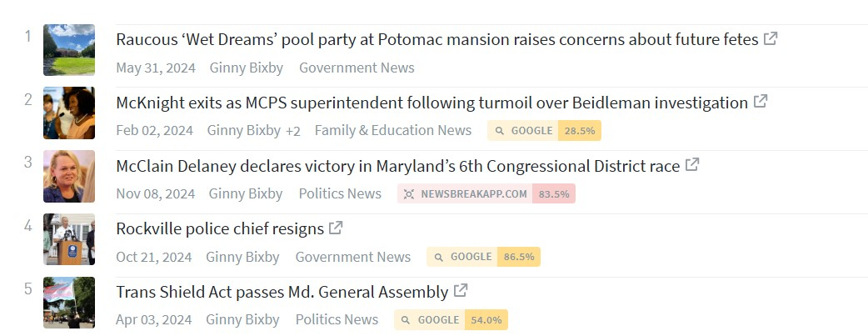This screenshot has width=868, height=336.
Task: Open external link icon for Wet Dreams article
Action: click(771, 38)
